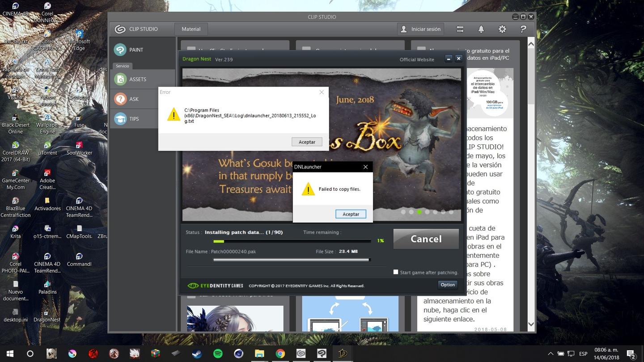Switch to the Material tab in Clip Studio
The width and height of the screenshot is (644, 362).
coord(191,29)
